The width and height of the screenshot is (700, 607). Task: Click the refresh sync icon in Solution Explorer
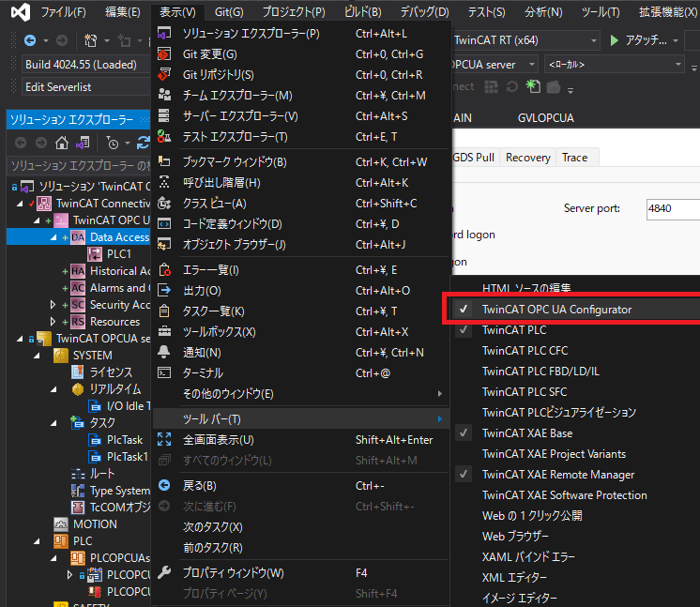point(144,143)
